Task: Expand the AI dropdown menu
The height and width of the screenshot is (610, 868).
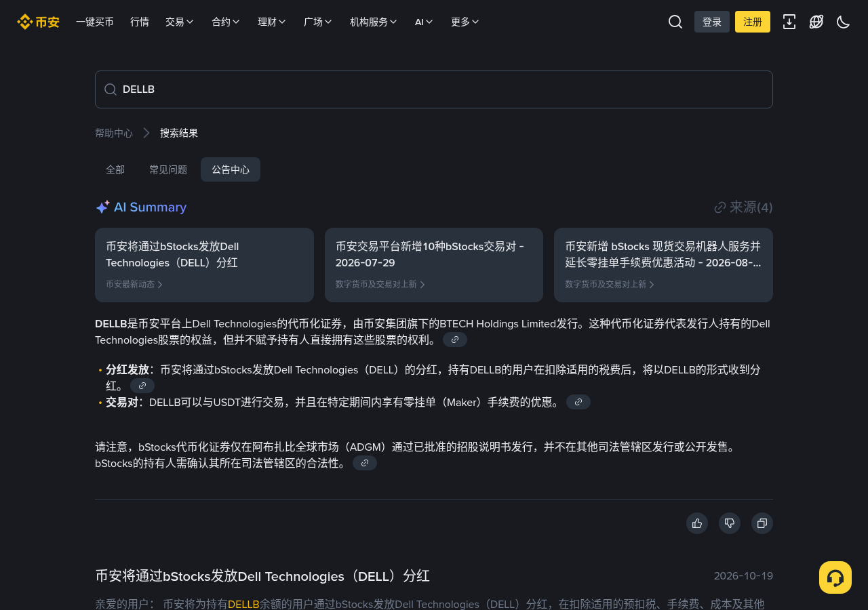Action: pyautogui.click(x=424, y=22)
